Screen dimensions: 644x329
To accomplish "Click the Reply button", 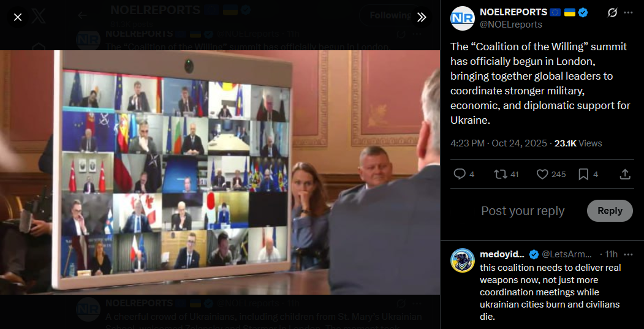I will pos(610,211).
